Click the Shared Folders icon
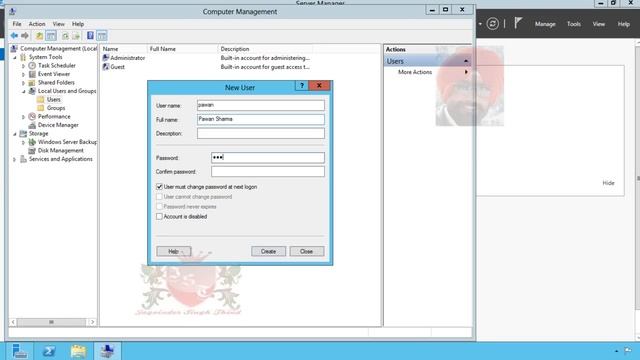The height and width of the screenshot is (360, 640). coord(32,82)
